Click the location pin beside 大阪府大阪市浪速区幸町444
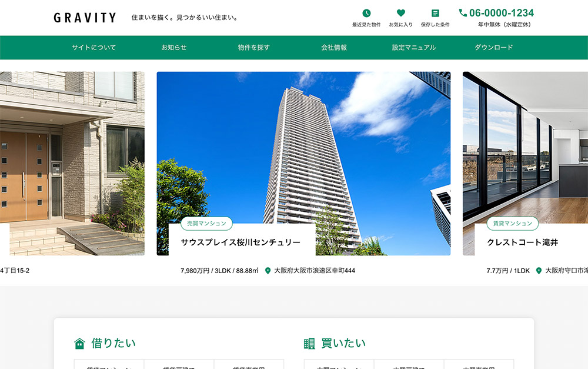The image size is (588, 369). [x=268, y=271]
